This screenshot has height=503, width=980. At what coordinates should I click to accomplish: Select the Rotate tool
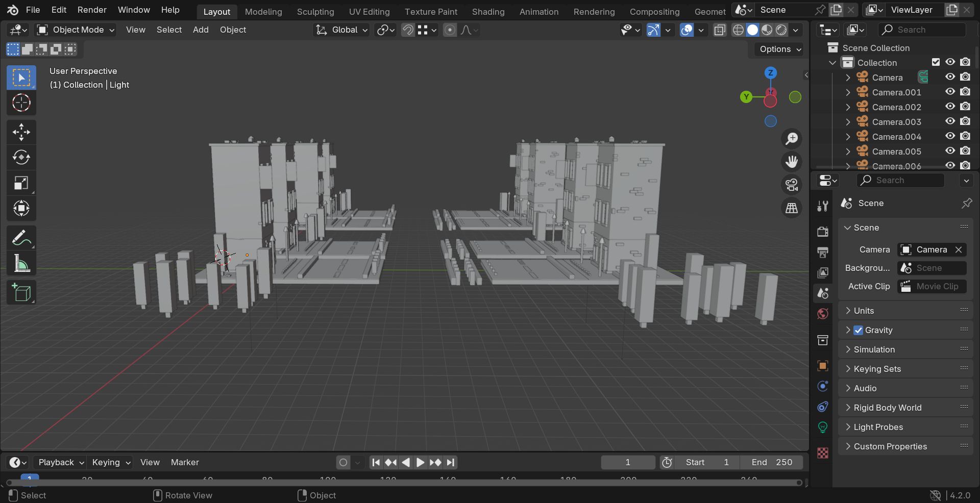[21, 157]
